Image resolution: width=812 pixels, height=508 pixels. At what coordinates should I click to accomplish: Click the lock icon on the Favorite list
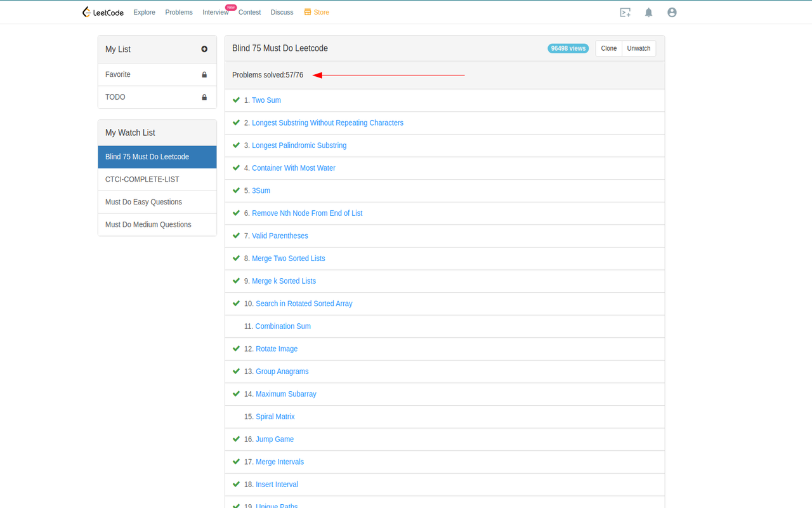coord(204,74)
